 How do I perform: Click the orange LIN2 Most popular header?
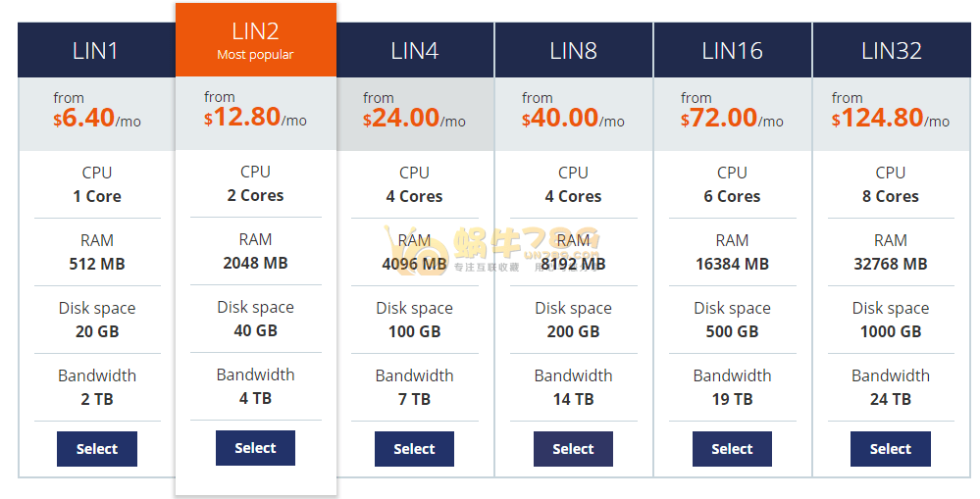(x=256, y=40)
